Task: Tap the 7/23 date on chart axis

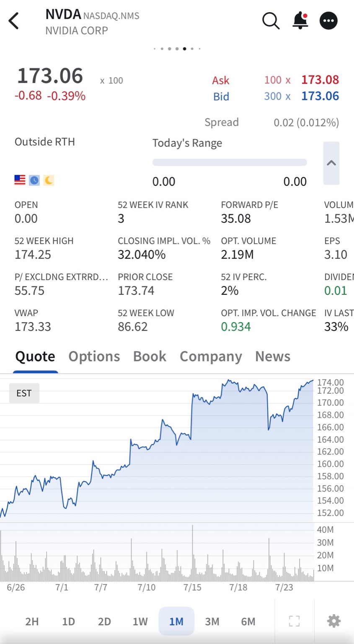Action: pyautogui.click(x=284, y=587)
